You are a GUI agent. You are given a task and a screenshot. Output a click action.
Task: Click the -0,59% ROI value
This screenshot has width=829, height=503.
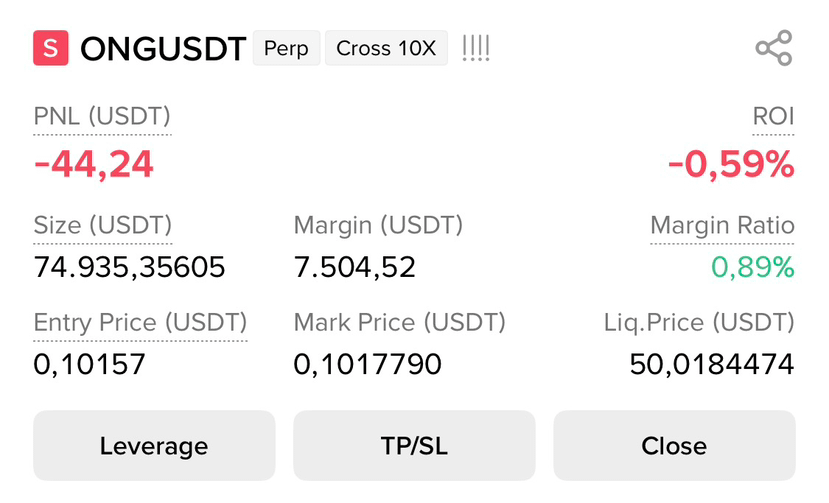(731, 164)
